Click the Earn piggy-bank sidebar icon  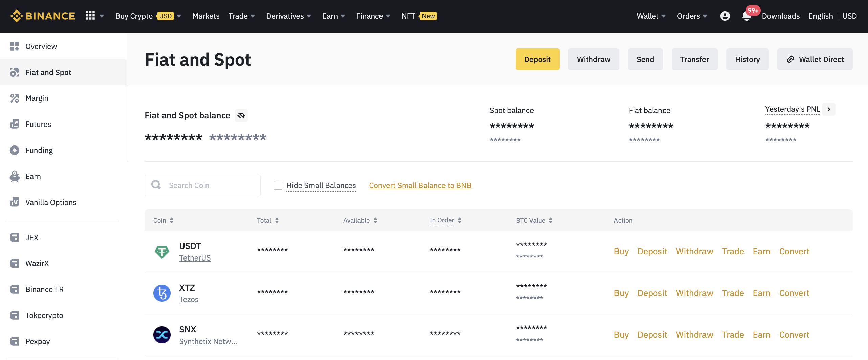pos(14,176)
